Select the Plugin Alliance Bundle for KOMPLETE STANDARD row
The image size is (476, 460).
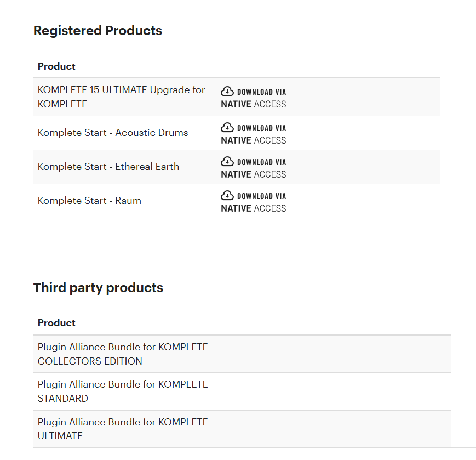coord(122,391)
